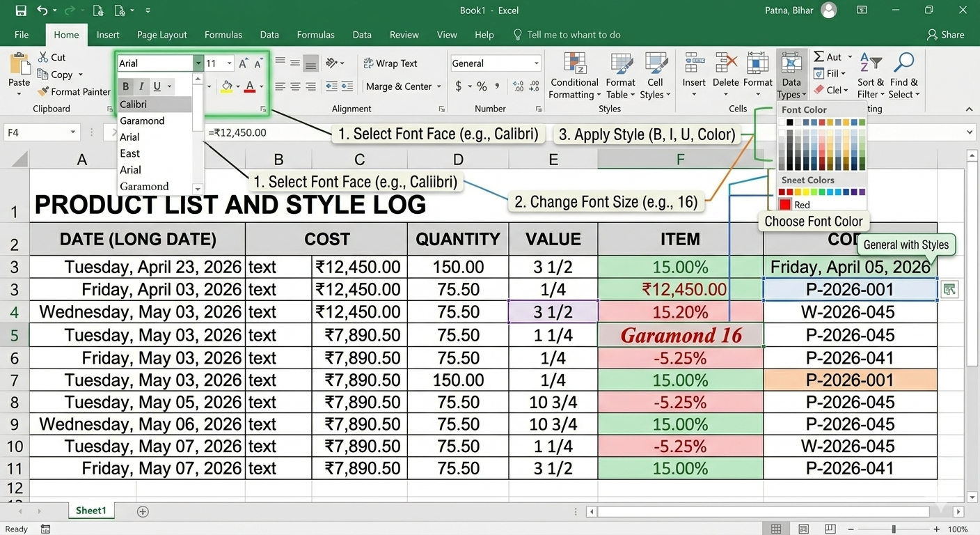Add a new sheet with plus icon
Viewport: 980px width, 535px height.
coord(143,511)
